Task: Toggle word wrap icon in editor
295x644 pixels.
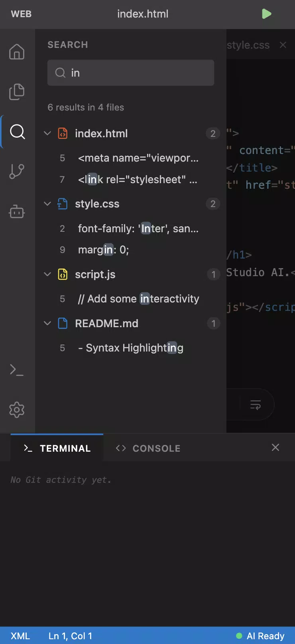Action: coord(256,405)
